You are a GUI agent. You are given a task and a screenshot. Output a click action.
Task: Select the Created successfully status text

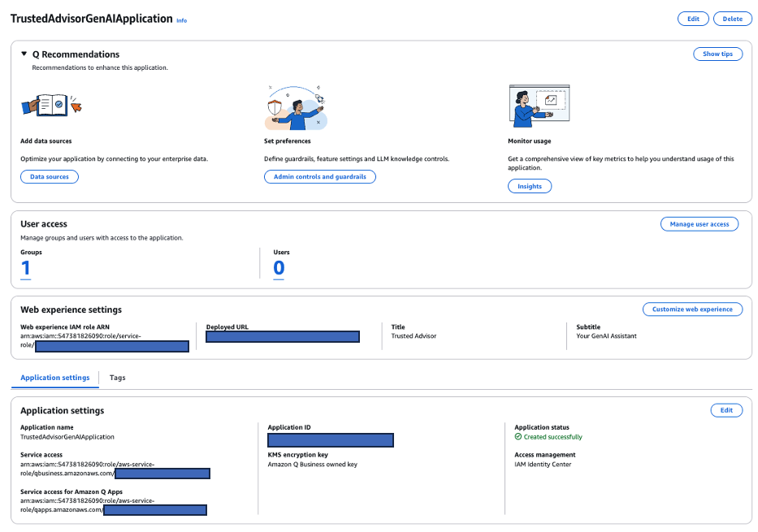point(553,437)
